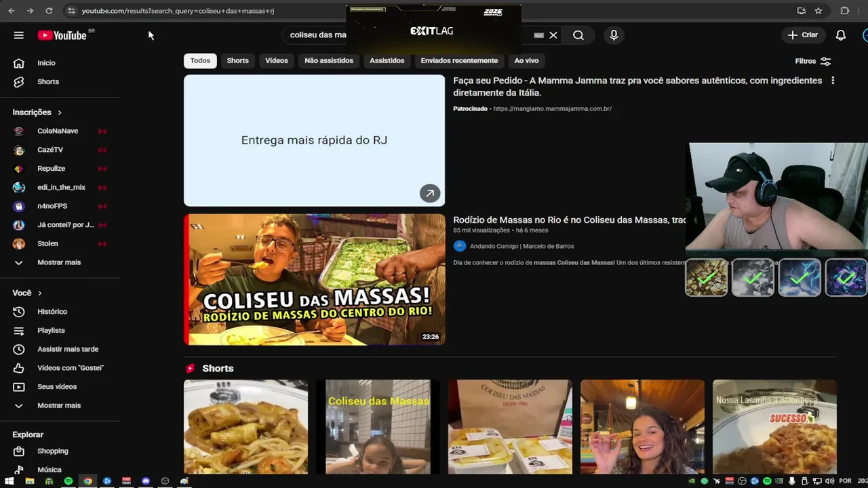Go back with browser back arrow
Viewport: 868px width, 488px height.
pos(12,11)
